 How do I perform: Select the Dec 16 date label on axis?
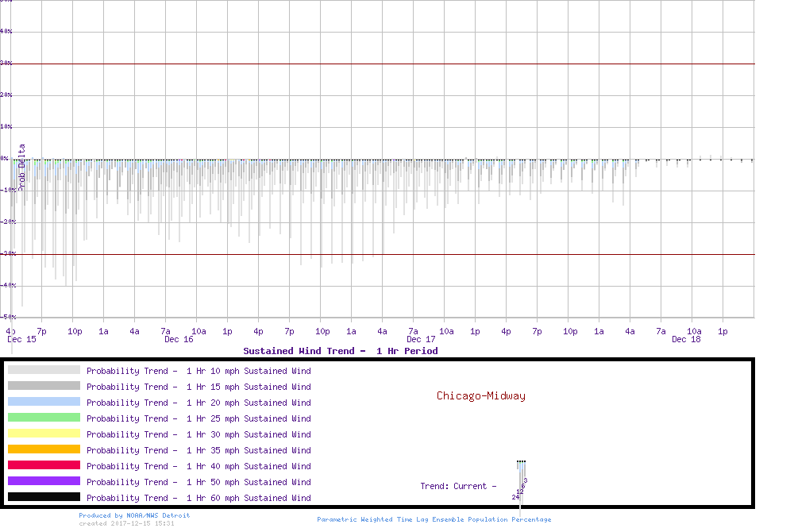point(179,340)
